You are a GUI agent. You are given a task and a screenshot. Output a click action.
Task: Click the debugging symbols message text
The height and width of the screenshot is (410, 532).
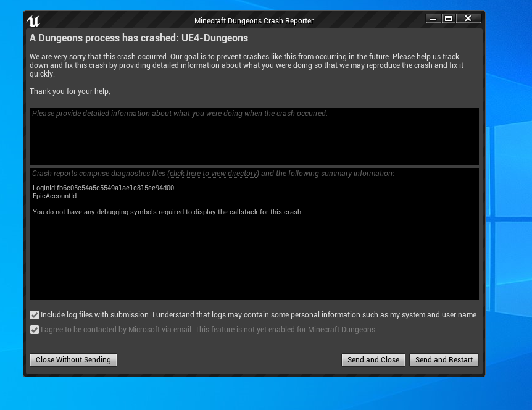168,212
